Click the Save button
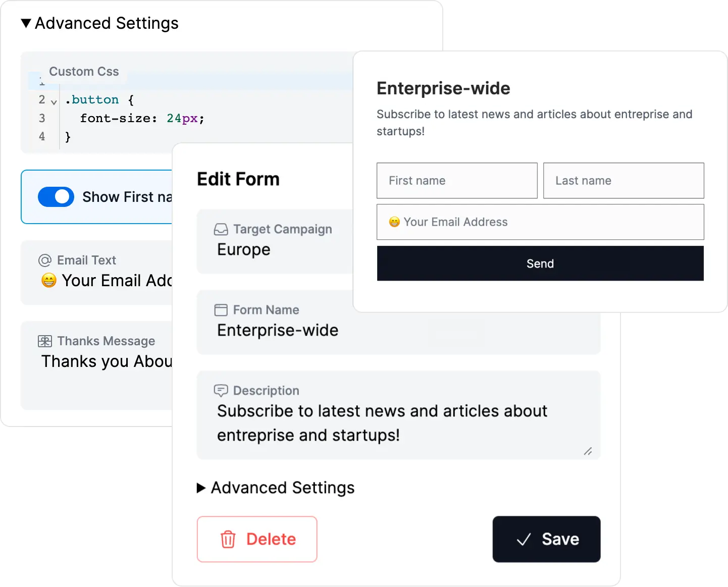The width and height of the screenshot is (728, 587). pyautogui.click(x=546, y=539)
